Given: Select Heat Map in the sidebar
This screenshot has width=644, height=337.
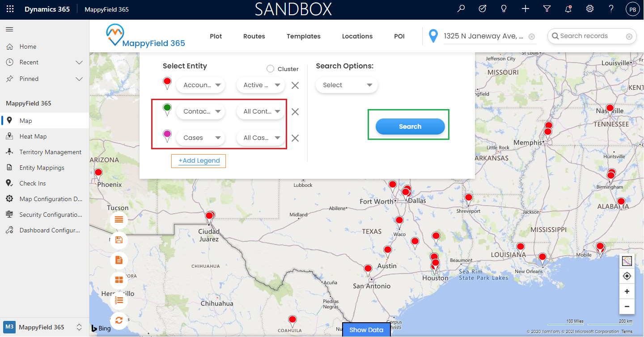Looking at the screenshot, I should (33, 136).
